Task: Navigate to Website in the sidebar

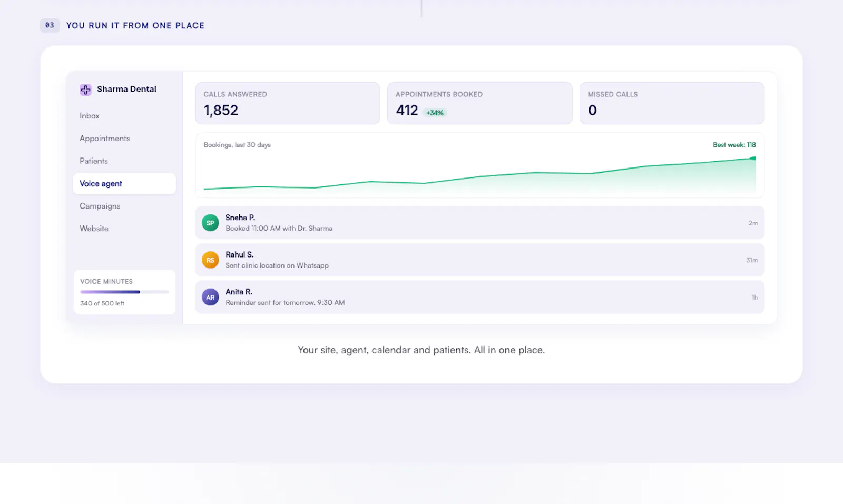Action: pyautogui.click(x=124, y=229)
